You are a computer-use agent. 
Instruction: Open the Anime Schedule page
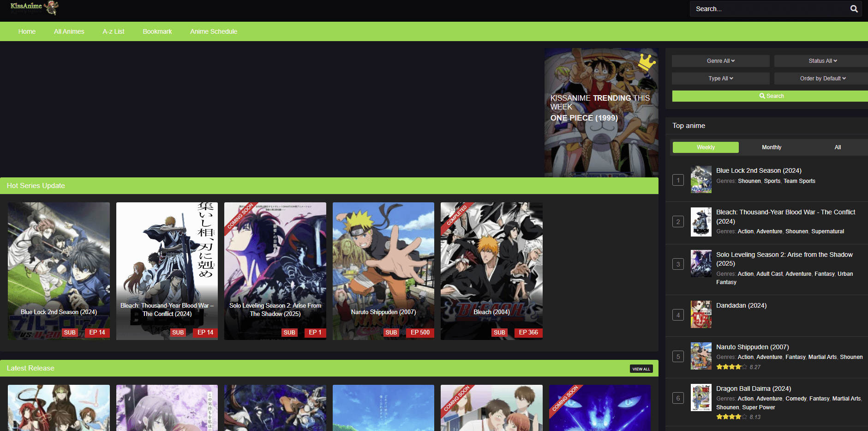pyautogui.click(x=214, y=31)
